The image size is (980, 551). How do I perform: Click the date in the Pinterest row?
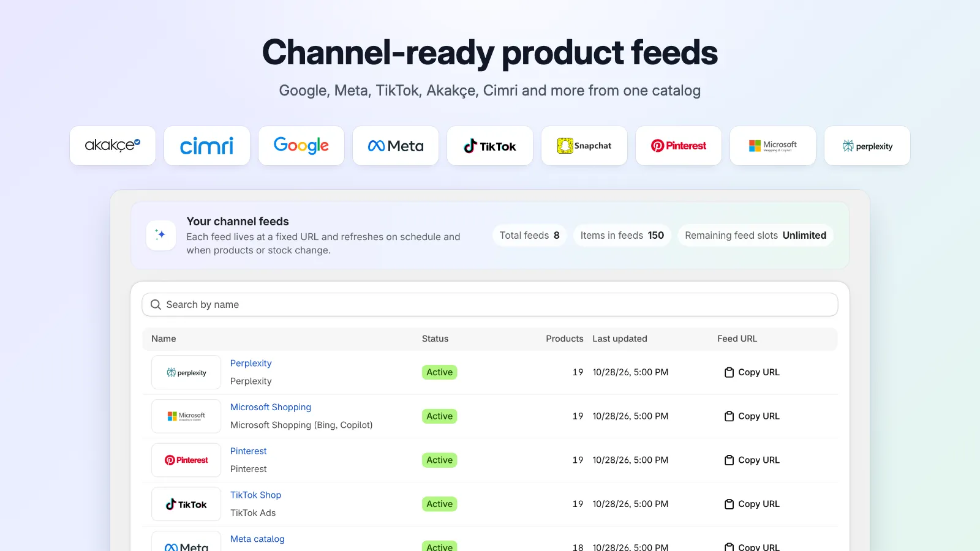click(x=630, y=460)
